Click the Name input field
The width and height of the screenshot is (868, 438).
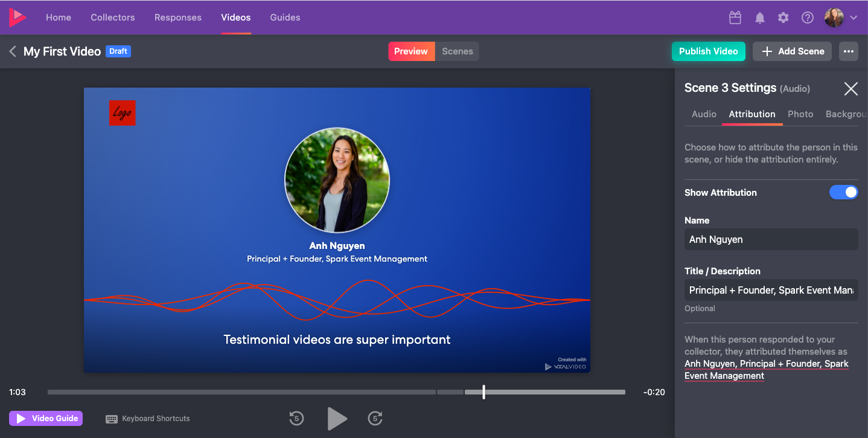771,239
